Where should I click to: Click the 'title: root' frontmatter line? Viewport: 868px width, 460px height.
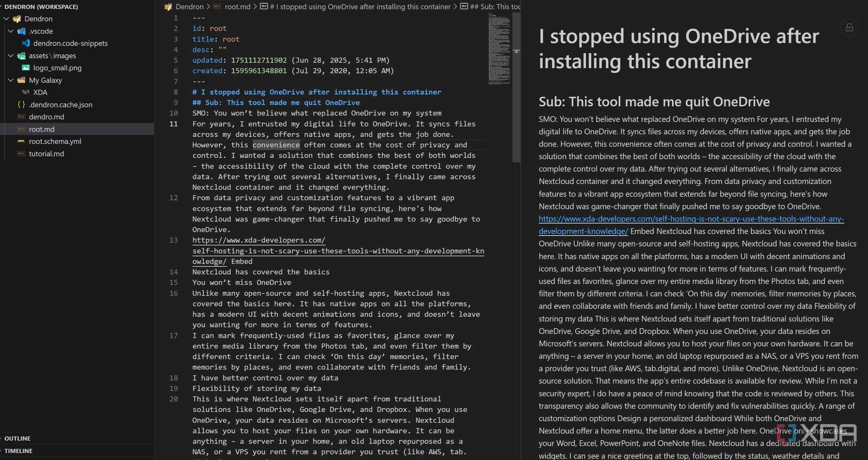[216, 39]
